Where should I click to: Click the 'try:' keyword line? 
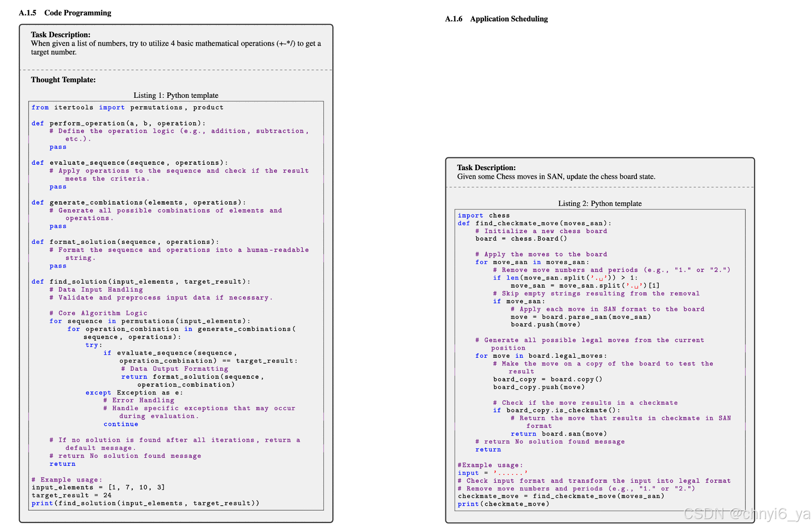pyautogui.click(x=94, y=345)
